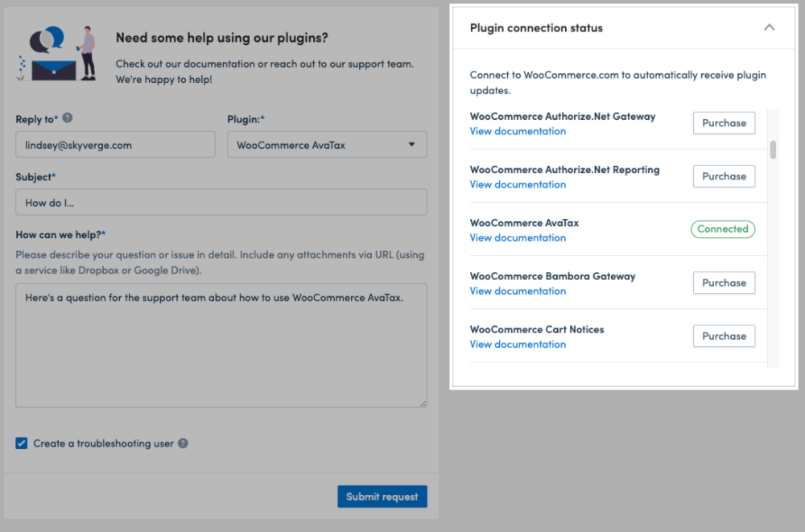805x532 pixels.
Task: Click the Need some help heading
Action: (221, 38)
